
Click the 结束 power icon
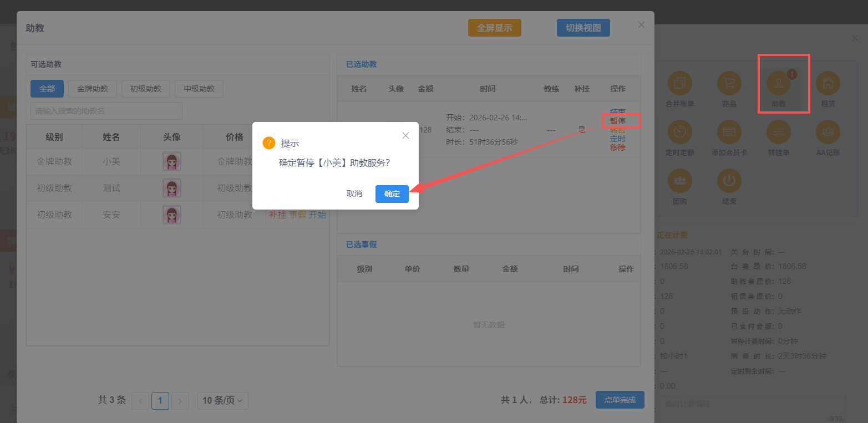click(729, 181)
